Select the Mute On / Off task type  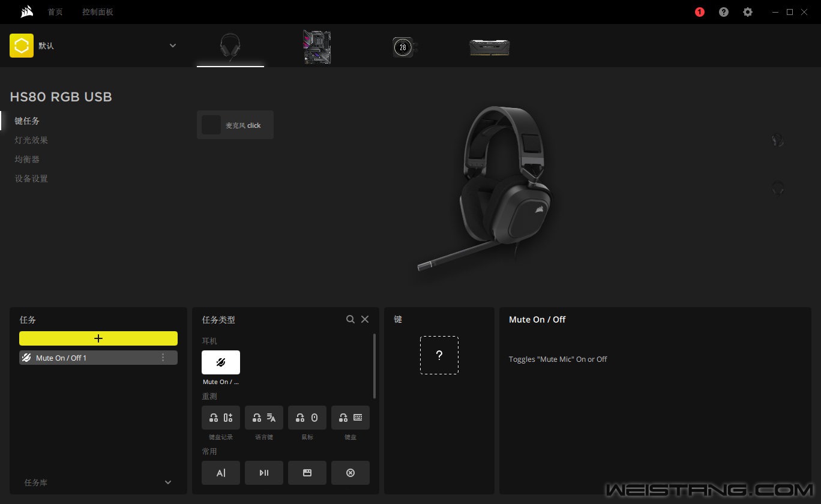[221, 362]
